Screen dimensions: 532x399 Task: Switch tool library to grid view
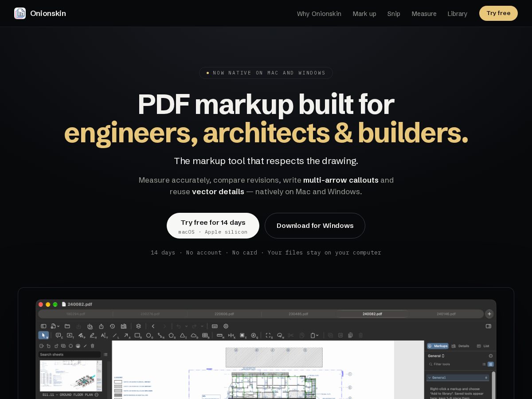[x=491, y=364]
